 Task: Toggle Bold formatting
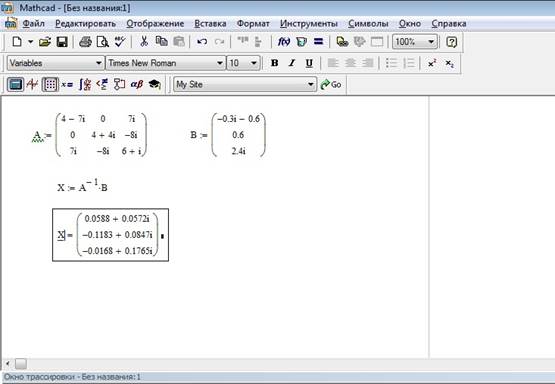tap(274, 63)
